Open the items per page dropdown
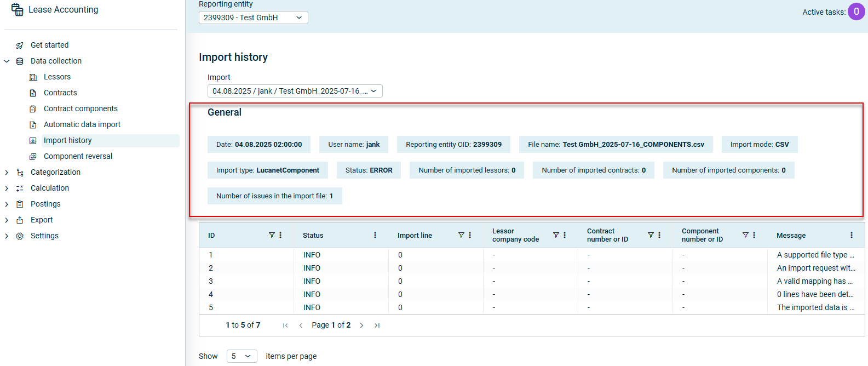This screenshot has height=366, width=868. pyautogui.click(x=242, y=356)
